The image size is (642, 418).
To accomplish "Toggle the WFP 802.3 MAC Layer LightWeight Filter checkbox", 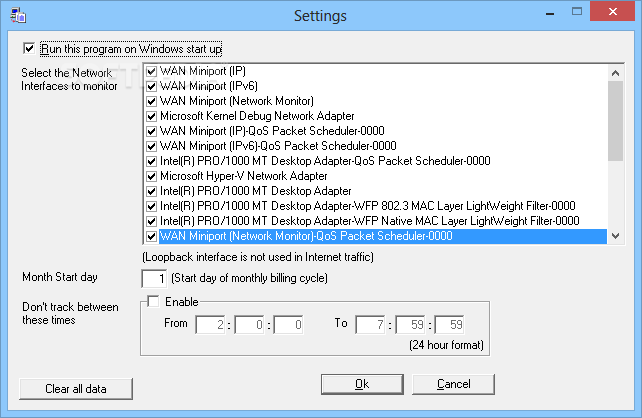I will point(151,206).
